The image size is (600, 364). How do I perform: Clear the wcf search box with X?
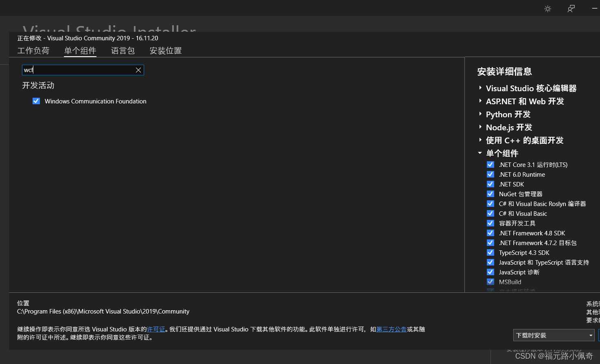pyautogui.click(x=138, y=70)
